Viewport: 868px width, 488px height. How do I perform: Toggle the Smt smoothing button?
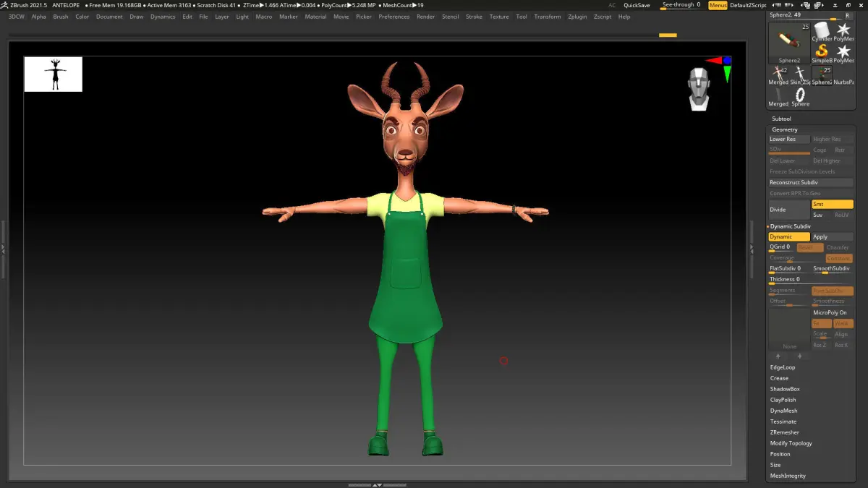coord(832,205)
